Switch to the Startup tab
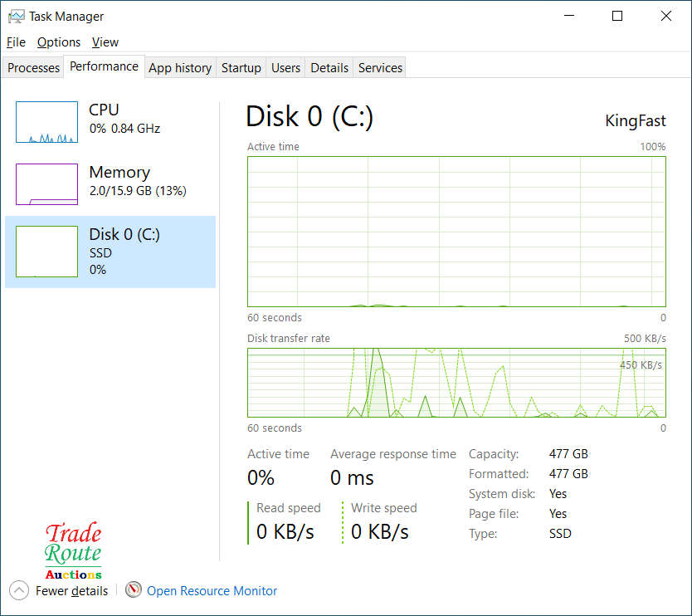 pos(241,67)
